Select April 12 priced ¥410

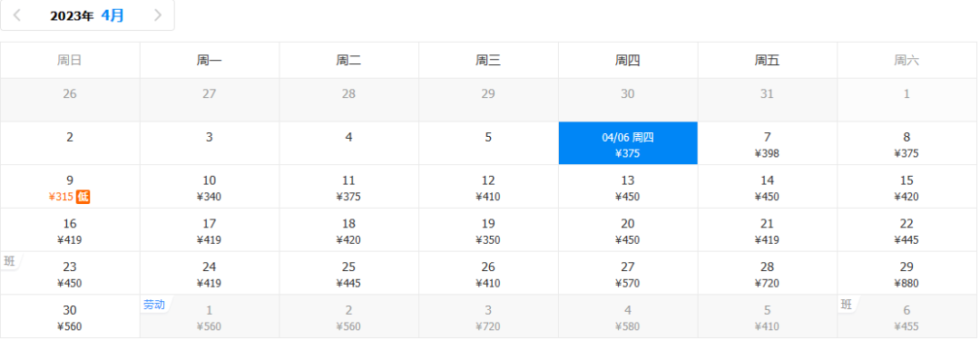tap(488, 186)
